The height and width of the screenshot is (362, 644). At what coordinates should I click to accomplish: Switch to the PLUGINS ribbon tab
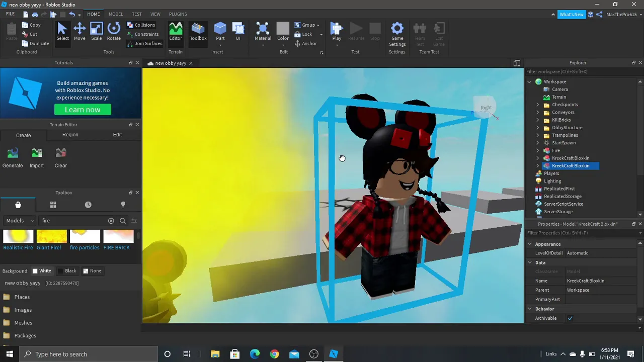point(178,14)
